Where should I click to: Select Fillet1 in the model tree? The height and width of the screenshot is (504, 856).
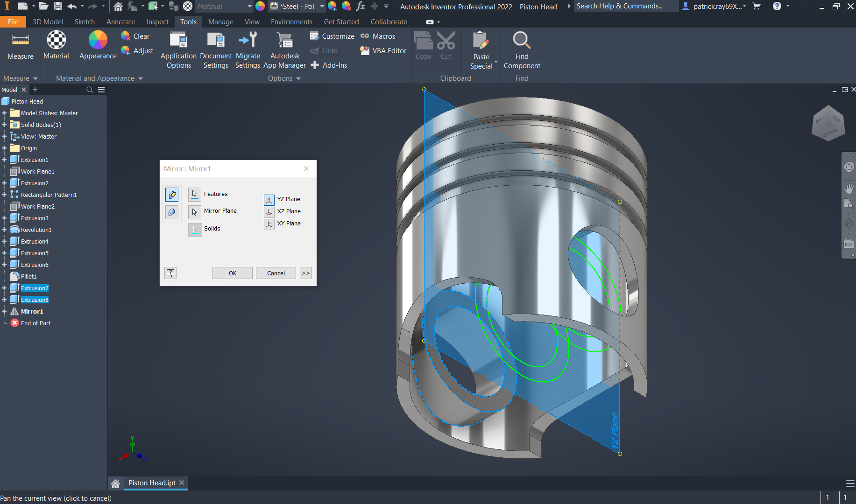coord(28,276)
